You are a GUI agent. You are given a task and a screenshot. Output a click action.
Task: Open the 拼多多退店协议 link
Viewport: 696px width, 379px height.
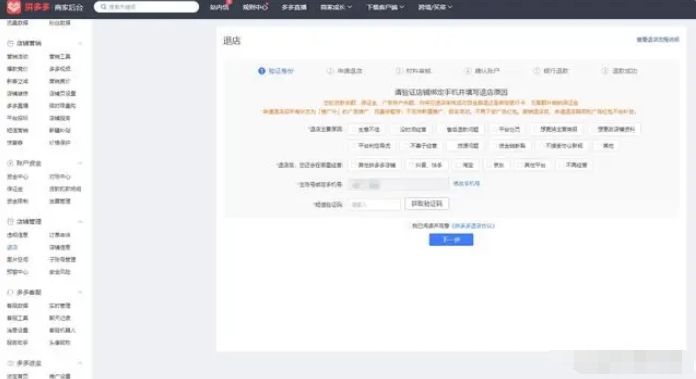473,226
